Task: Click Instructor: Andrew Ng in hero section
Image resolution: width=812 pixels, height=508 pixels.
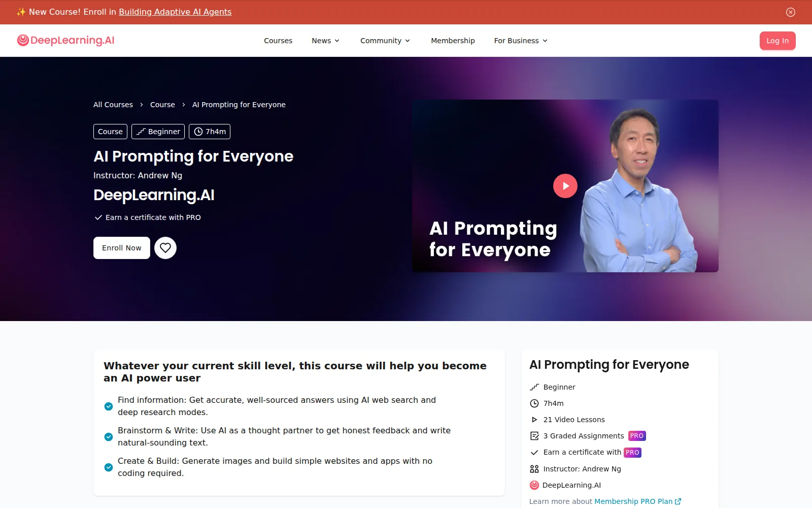Action: click(x=138, y=175)
